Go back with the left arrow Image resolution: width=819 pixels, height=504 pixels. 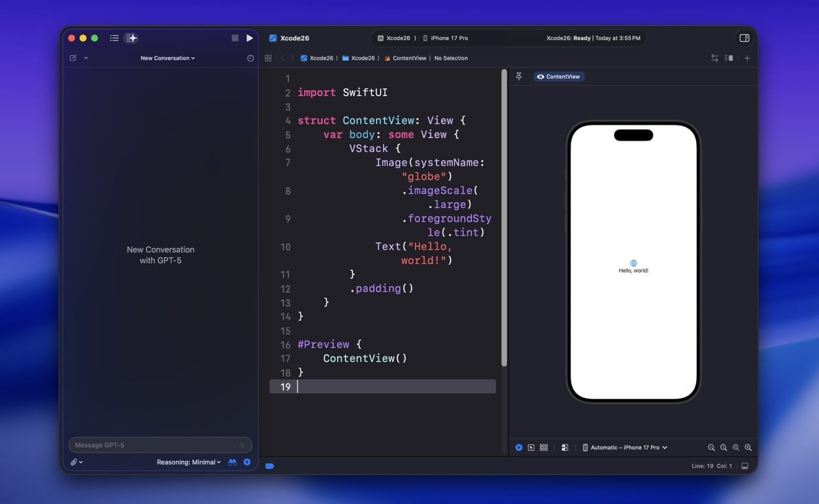click(282, 58)
